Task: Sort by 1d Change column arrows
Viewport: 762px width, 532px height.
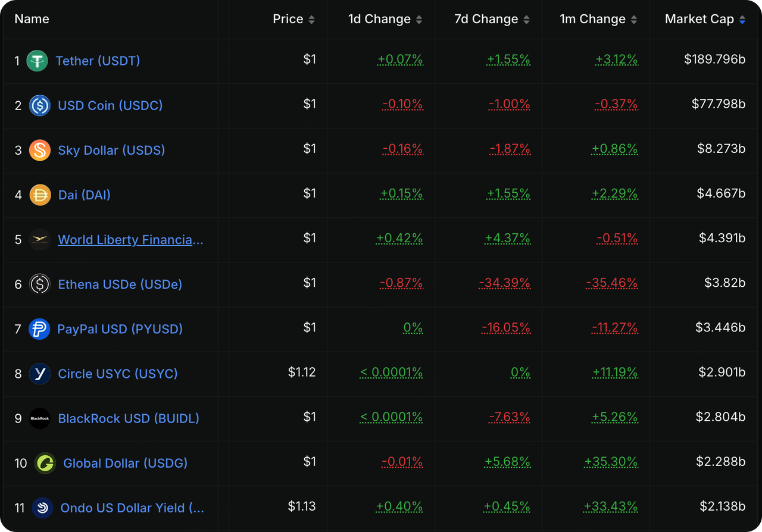Action: tap(419, 20)
